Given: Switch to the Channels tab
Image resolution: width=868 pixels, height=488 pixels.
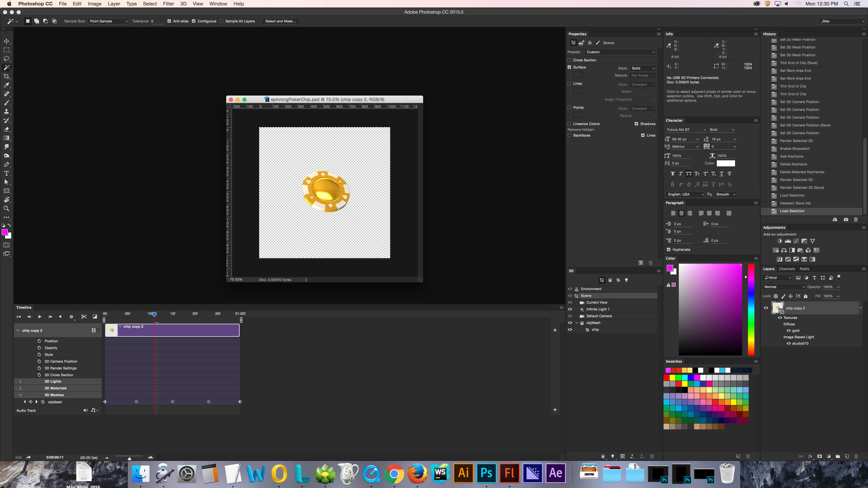Looking at the screenshot, I should click(x=787, y=269).
